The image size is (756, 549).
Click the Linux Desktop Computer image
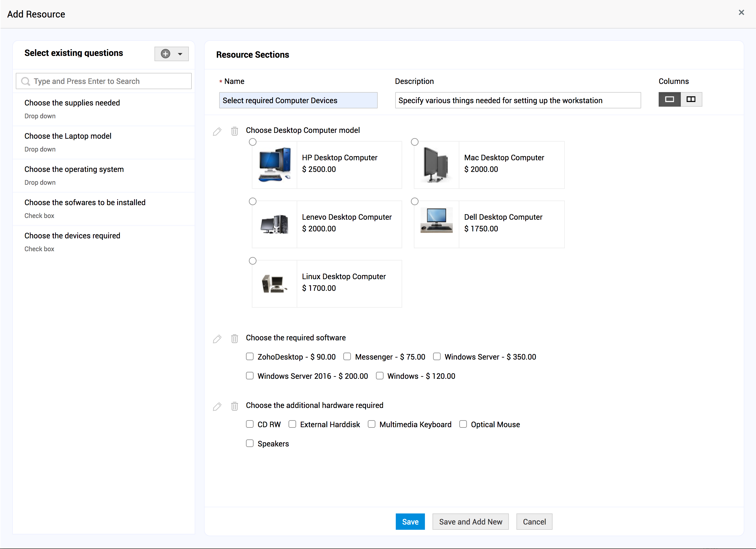275,284
